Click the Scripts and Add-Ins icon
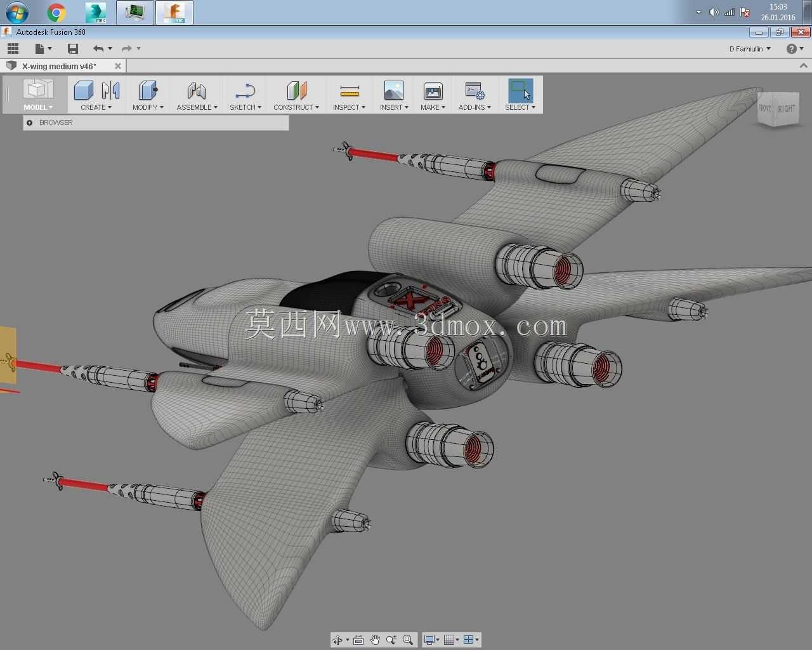Screen dimensions: 812x650 475,90
